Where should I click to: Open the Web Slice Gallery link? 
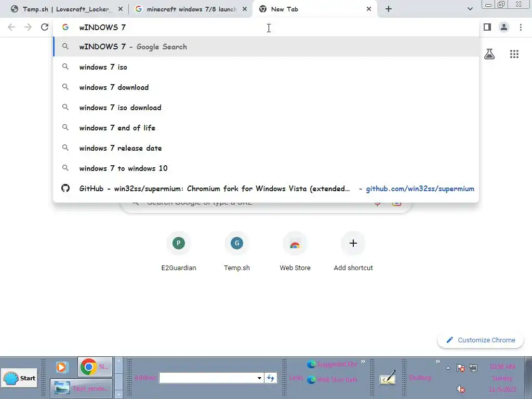332,380
